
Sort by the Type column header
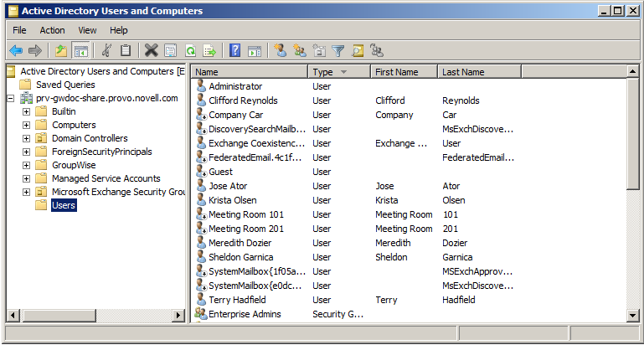point(339,72)
